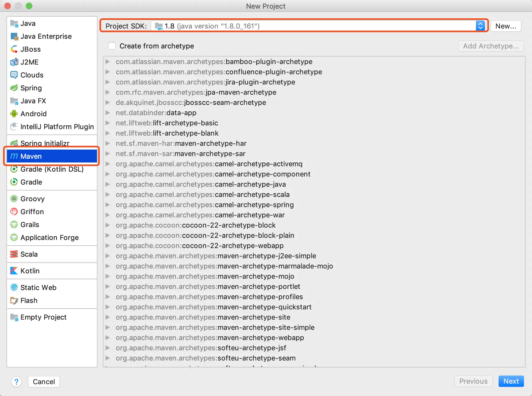Click the Scala project icon
Viewport: 532px width, 396px height.
click(x=14, y=254)
